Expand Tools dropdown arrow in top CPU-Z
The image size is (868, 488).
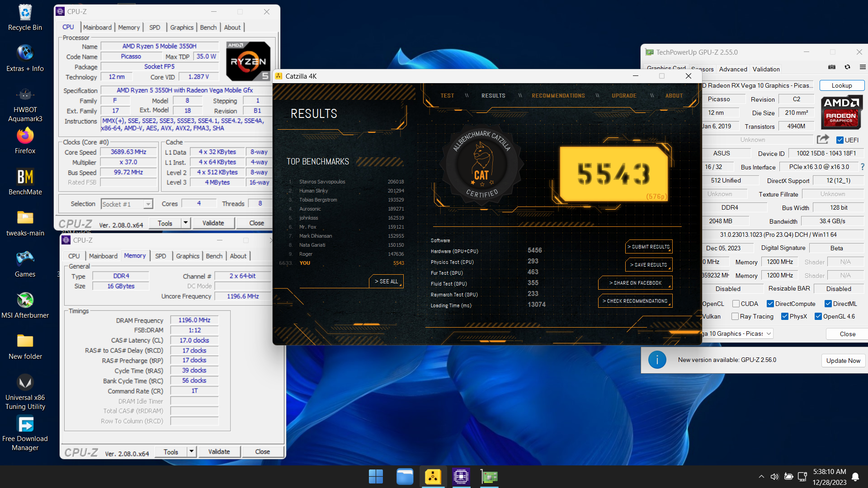(x=185, y=223)
